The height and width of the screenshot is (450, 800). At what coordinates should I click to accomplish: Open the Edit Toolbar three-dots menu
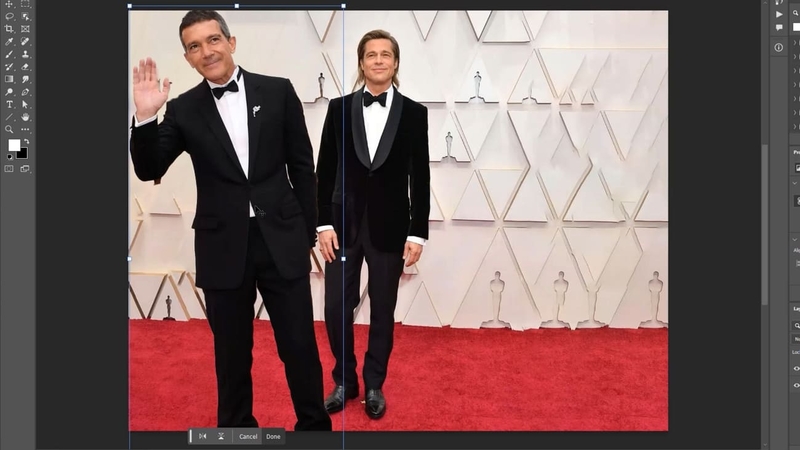(x=25, y=129)
